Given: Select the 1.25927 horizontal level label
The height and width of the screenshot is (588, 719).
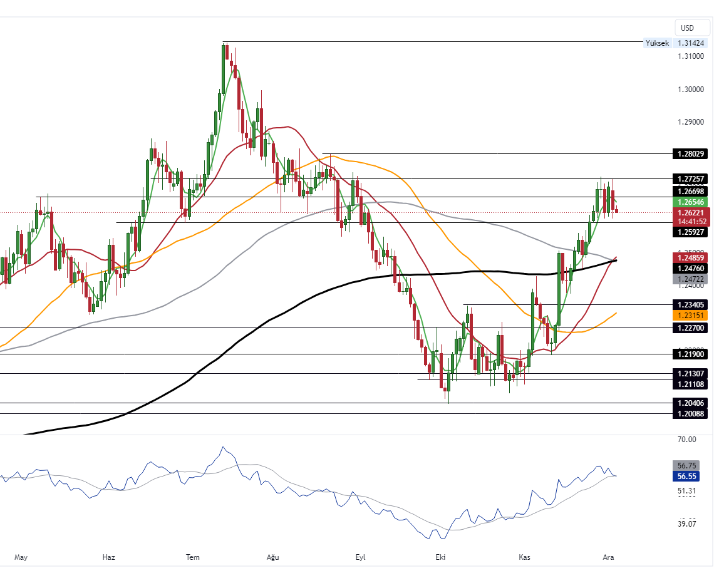Looking at the screenshot, I should (x=690, y=232).
